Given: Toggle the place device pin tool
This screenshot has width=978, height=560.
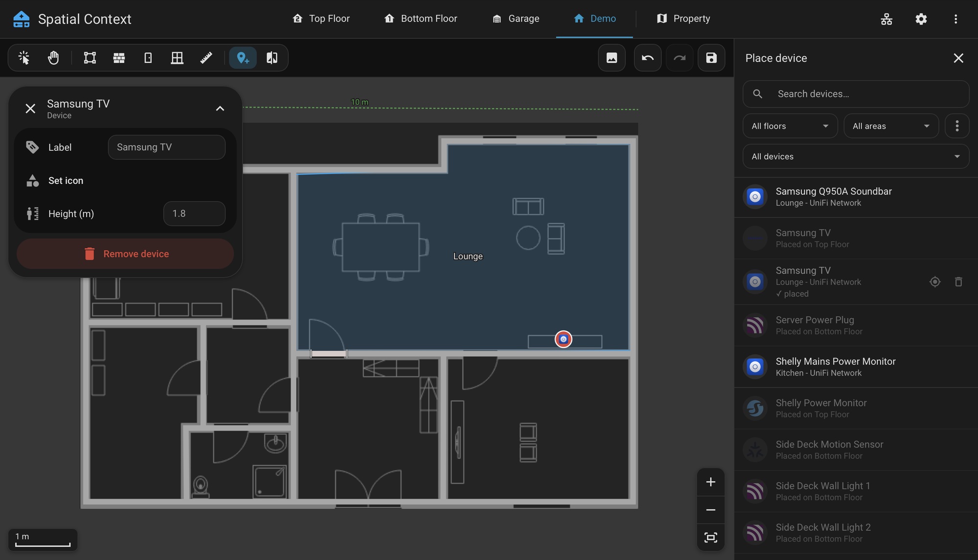Looking at the screenshot, I should click(243, 58).
